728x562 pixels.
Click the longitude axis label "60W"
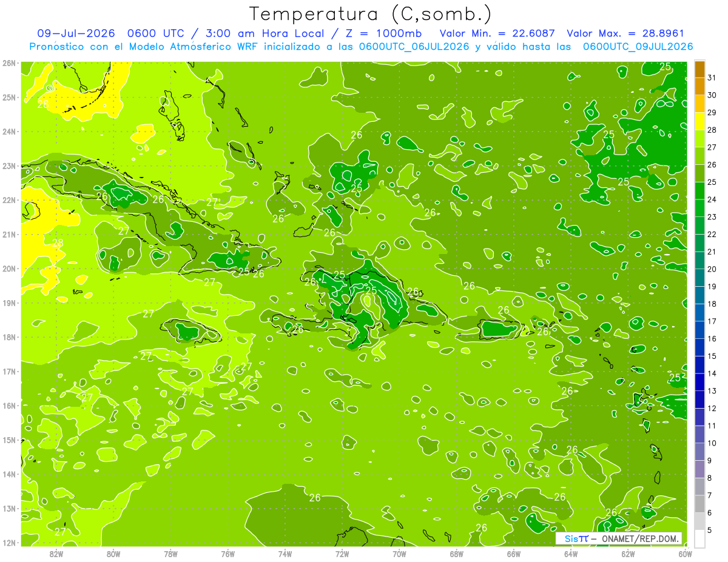pos(686,554)
